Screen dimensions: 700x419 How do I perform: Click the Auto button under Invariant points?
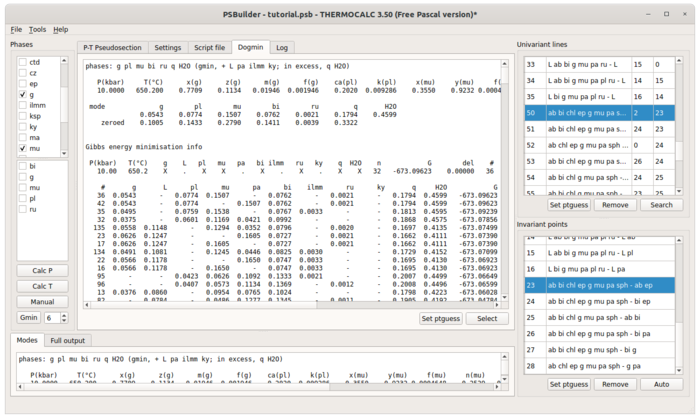[x=661, y=384]
